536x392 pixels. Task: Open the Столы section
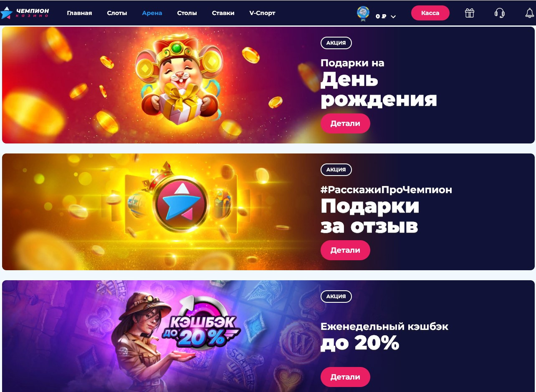pos(187,13)
